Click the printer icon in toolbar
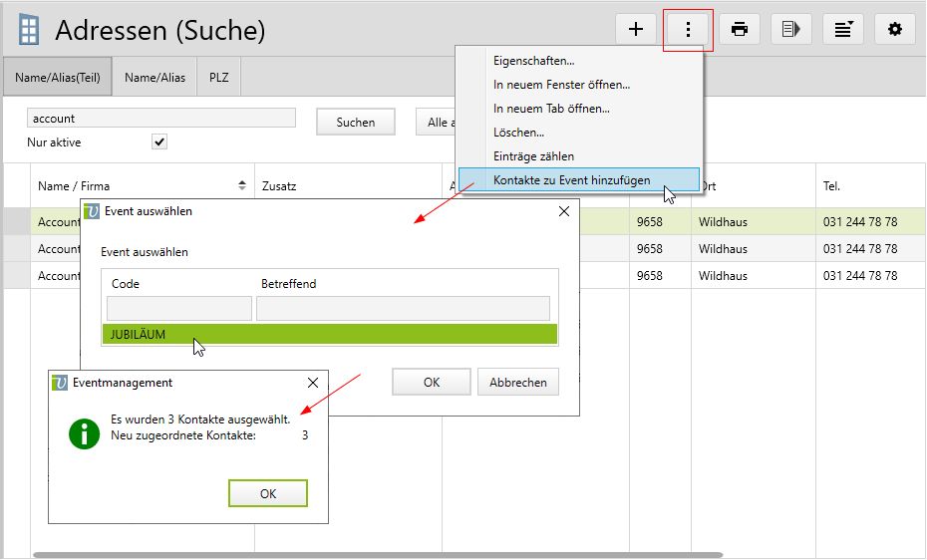927x560 pixels. click(740, 29)
